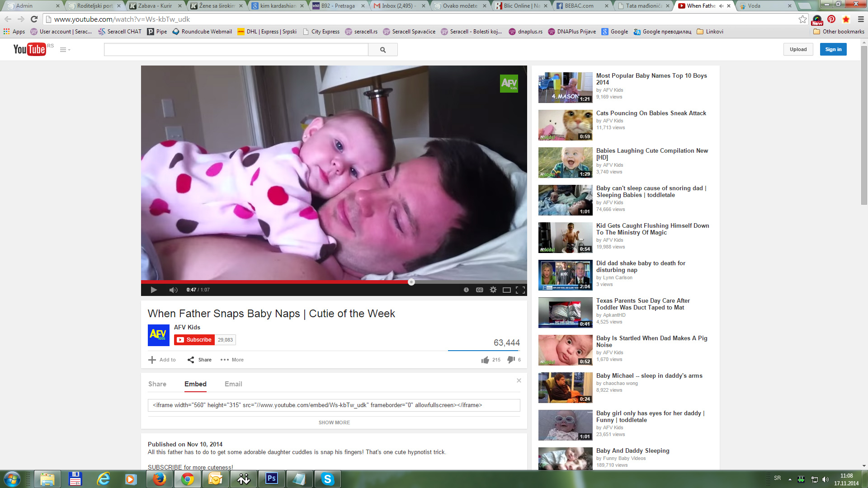Viewport: 868px width, 488px height.
Task: Enter fullscreen video mode
Action: point(520,290)
